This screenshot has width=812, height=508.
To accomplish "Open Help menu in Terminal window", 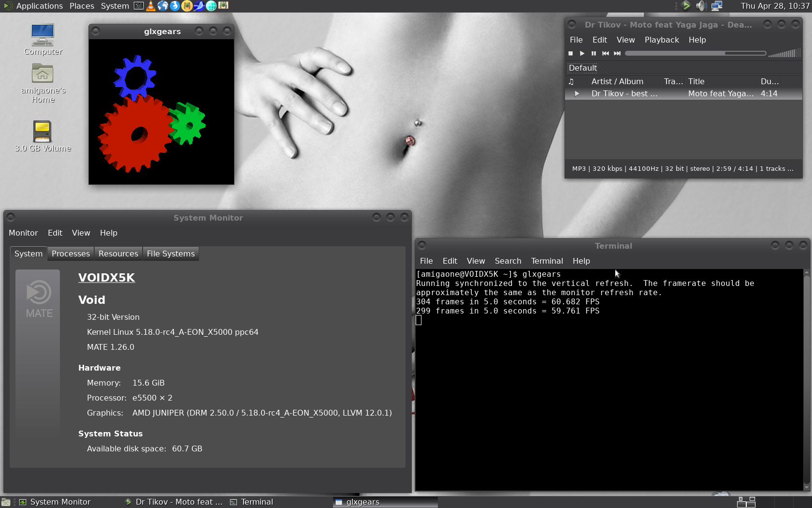I will pos(581,261).
